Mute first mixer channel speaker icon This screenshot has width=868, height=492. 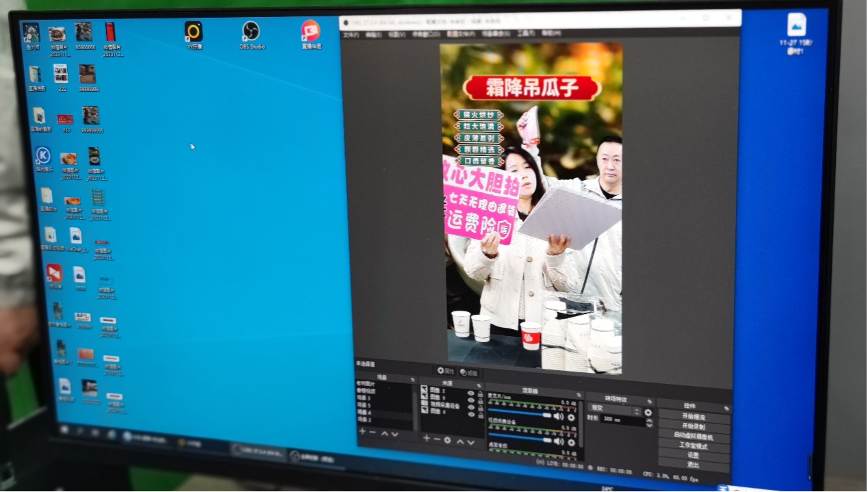(559, 417)
